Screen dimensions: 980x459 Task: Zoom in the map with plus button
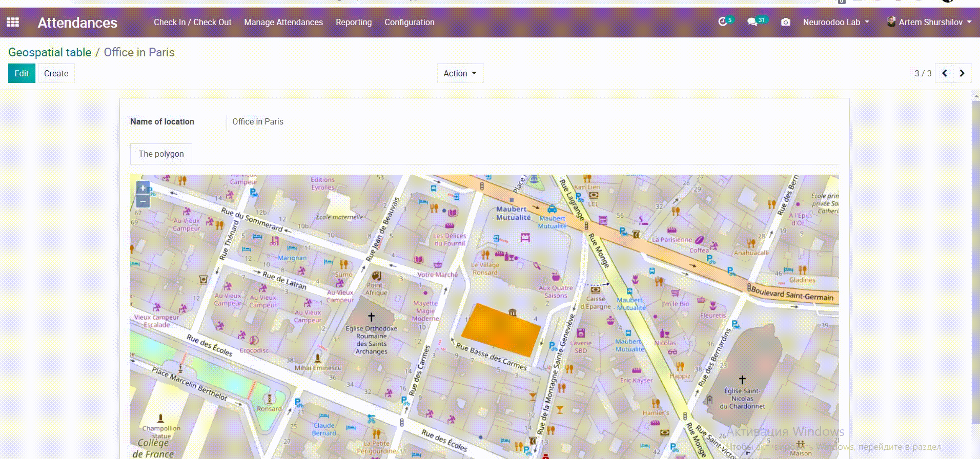[143, 188]
